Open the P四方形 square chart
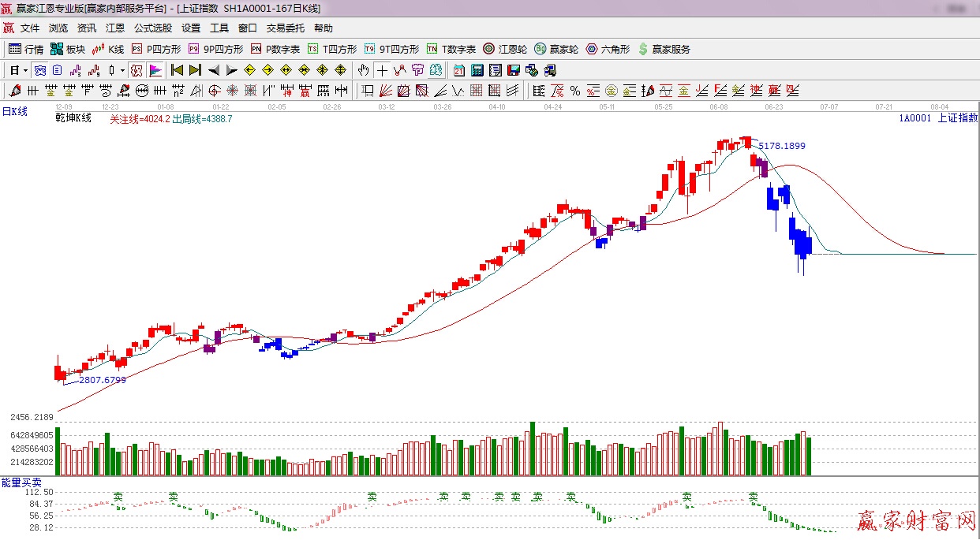980x540 pixels. [155, 49]
